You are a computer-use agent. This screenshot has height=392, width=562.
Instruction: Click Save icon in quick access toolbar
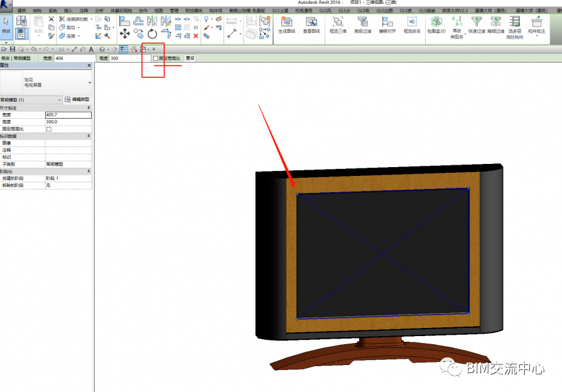coord(13,49)
